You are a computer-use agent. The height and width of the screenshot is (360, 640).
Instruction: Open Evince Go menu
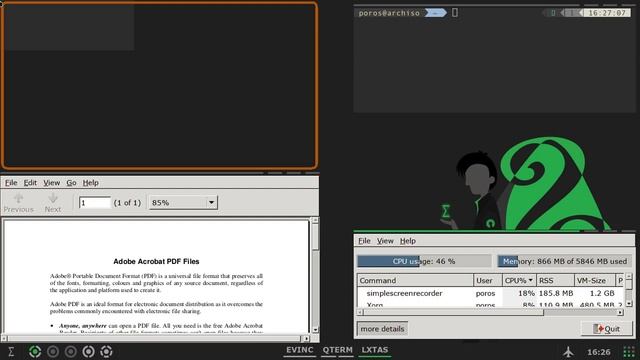point(71,182)
